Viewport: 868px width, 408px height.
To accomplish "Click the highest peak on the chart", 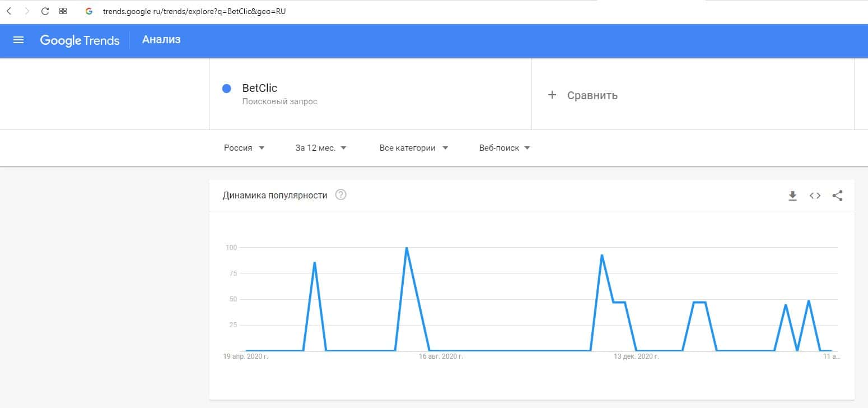I will coord(407,248).
